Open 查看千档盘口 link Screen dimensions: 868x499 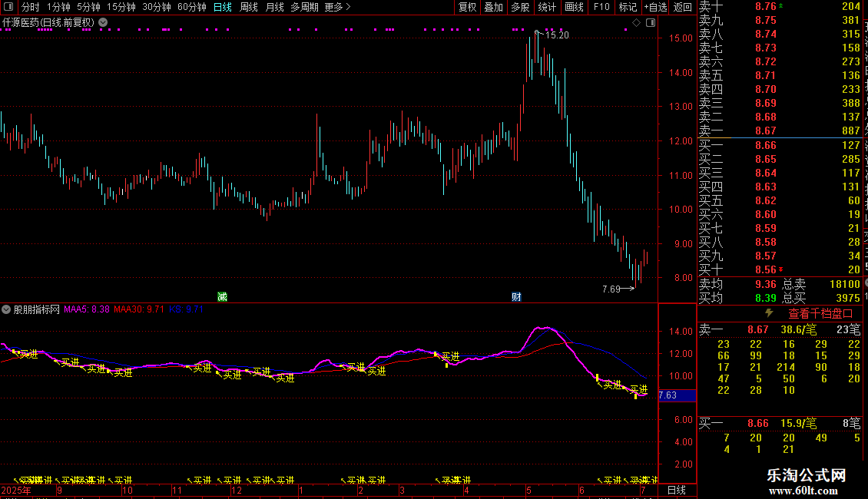820,314
